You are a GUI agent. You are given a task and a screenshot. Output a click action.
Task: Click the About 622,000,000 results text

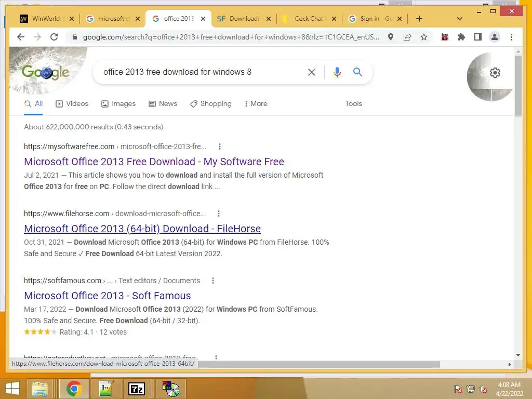pos(94,127)
